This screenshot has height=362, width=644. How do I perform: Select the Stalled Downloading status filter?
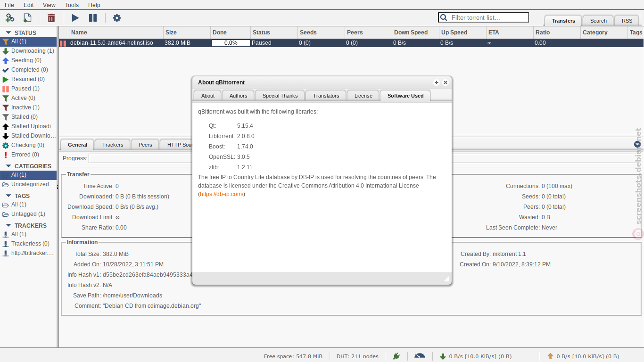28,136
